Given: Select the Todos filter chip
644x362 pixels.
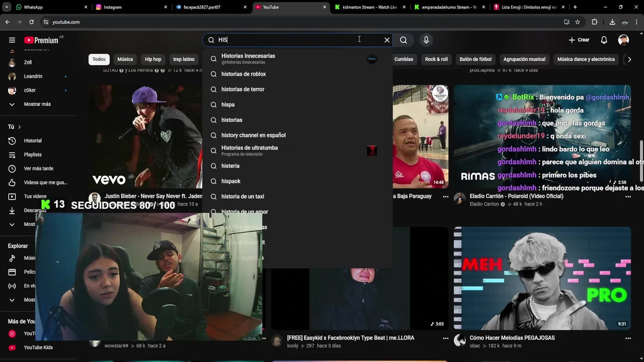Looking at the screenshot, I should coord(99,59).
